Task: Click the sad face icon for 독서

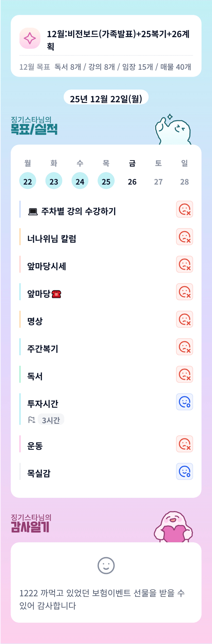Action: [184, 374]
